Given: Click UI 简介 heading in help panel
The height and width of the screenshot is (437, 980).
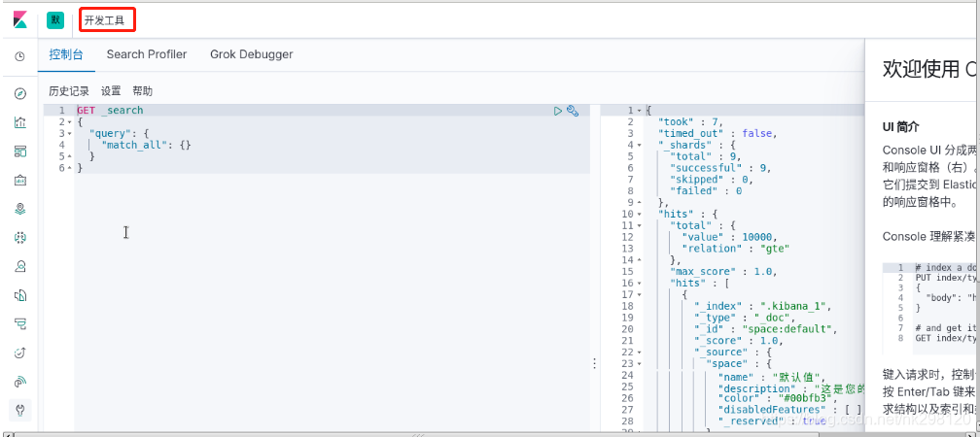Looking at the screenshot, I should [900, 126].
